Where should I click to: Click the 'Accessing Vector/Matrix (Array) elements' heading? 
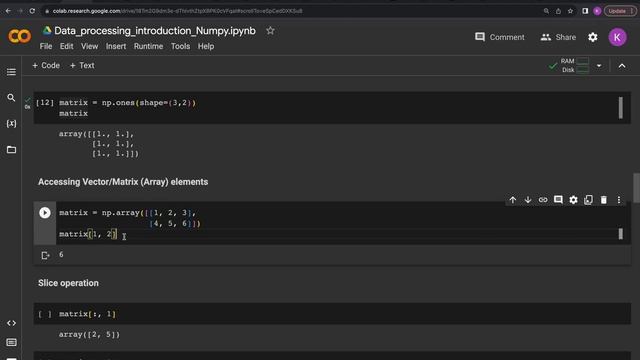pyautogui.click(x=123, y=182)
